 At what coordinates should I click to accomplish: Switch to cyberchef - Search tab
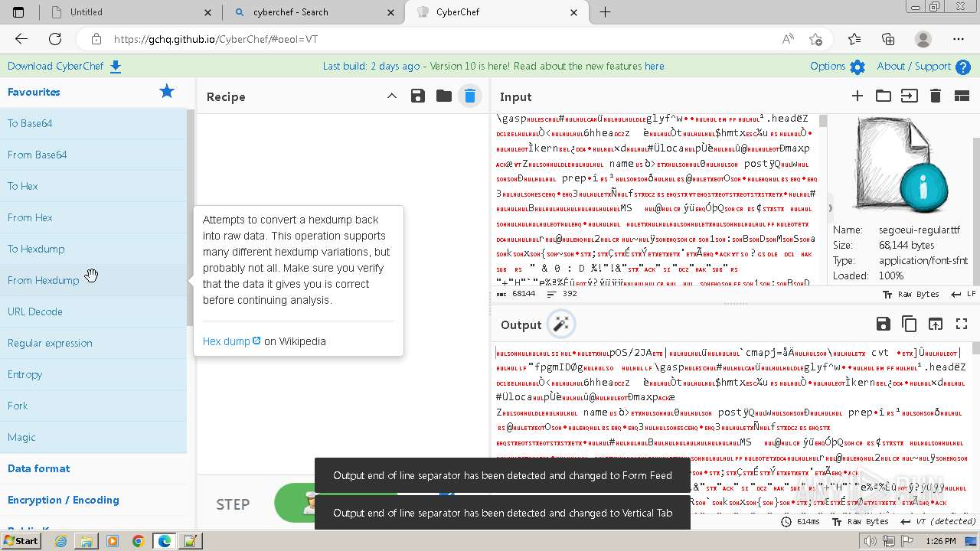[x=314, y=12]
